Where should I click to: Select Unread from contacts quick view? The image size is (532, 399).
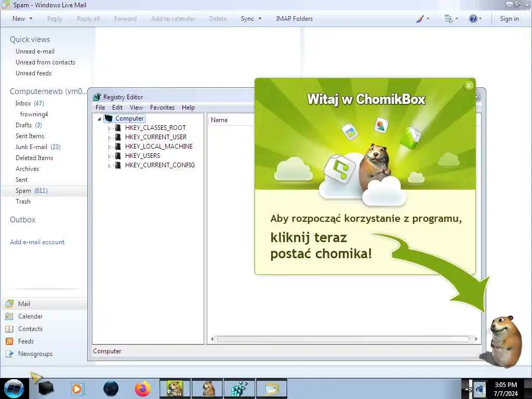point(45,62)
